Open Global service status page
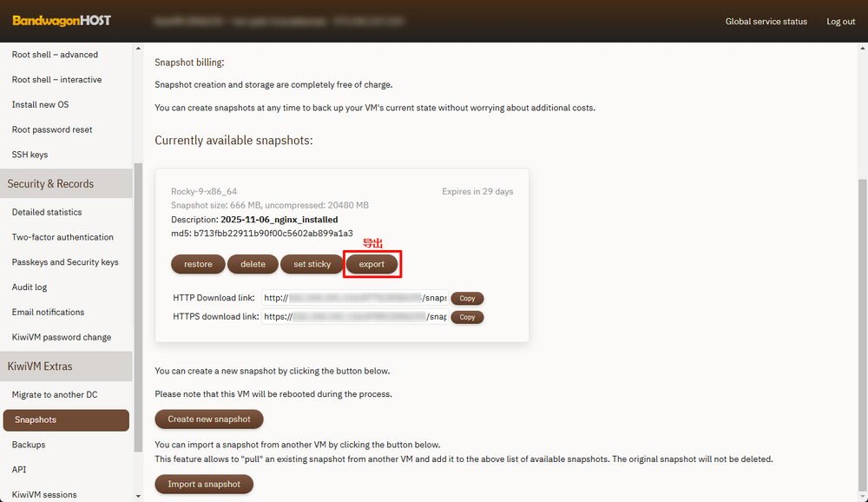Viewport: 868px width, 502px height. (766, 22)
